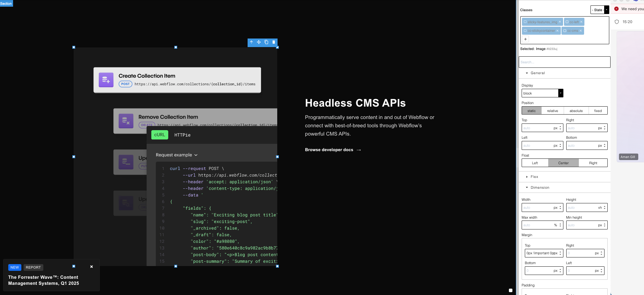Switch to the cURL tab
644x295 pixels.
pos(160,135)
